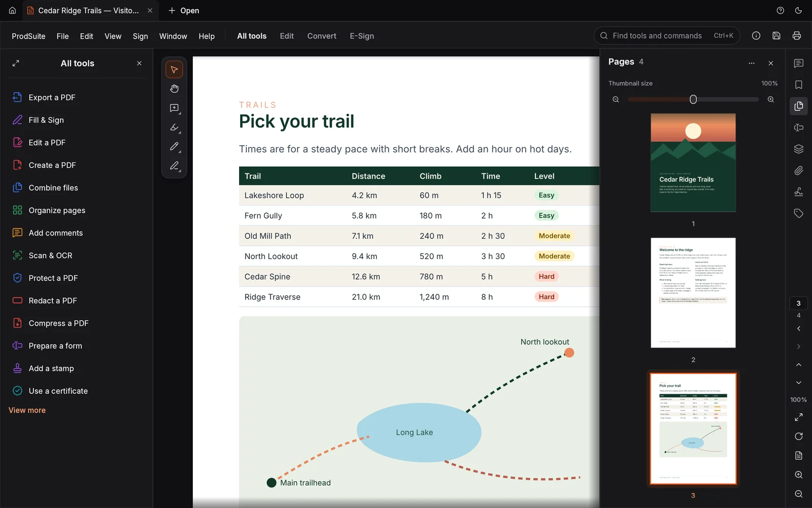Toggle dark mode moon icon
Screen dimensions: 812x508
(798, 11)
